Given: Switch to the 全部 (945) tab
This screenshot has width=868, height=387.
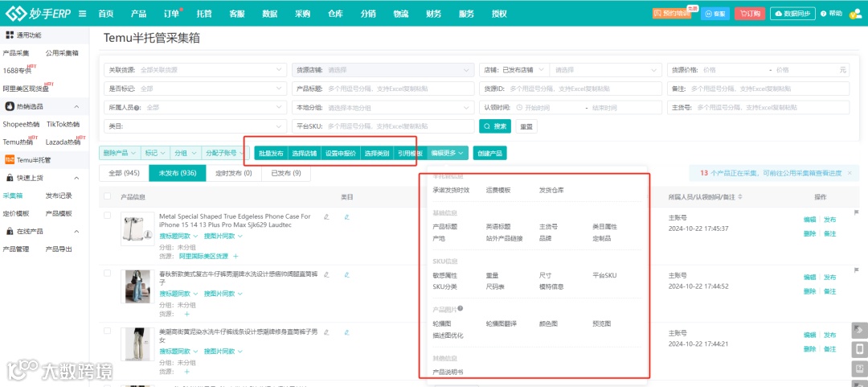Looking at the screenshot, I should (124, 173).
